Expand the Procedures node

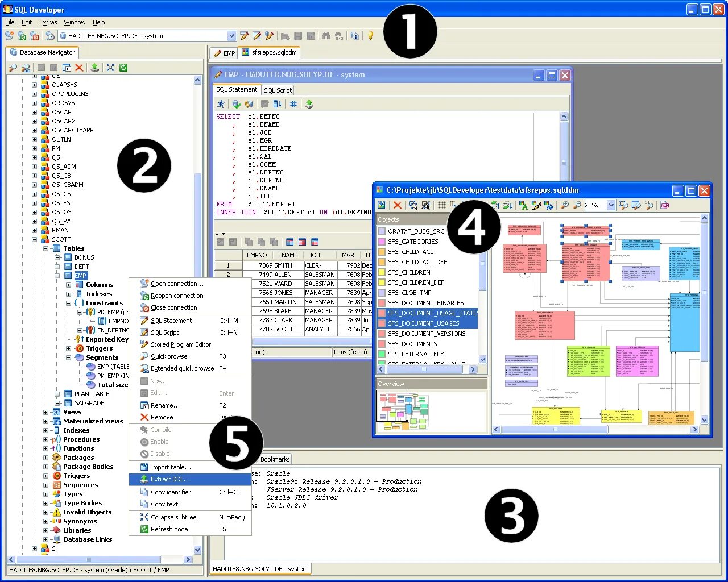coord(45,439)
